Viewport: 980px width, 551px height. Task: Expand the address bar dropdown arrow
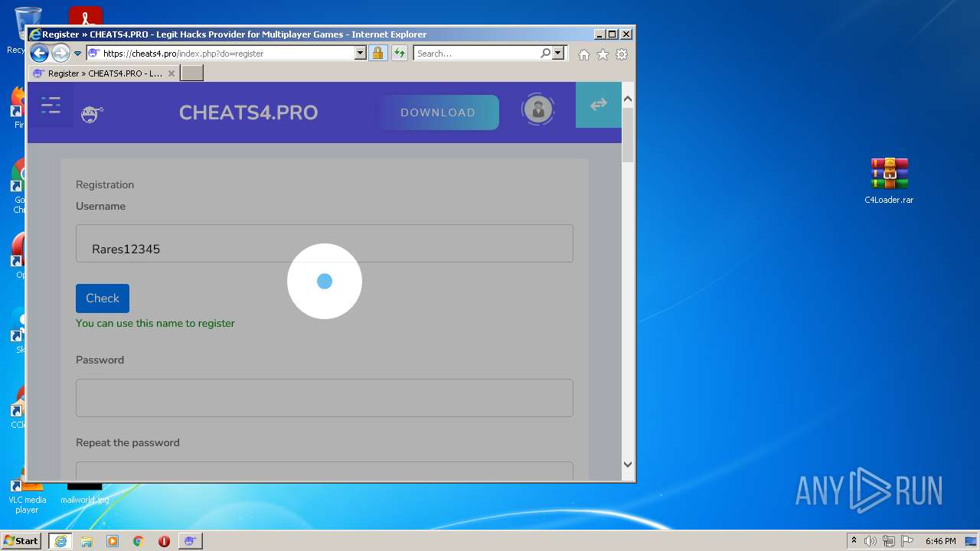coord(361,54)
